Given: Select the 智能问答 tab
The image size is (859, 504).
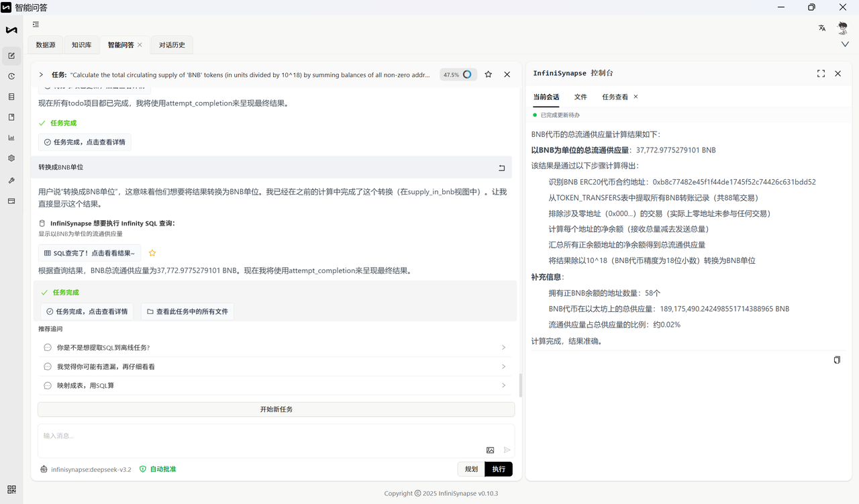Looking at the screenshot, I should pos(121,45).
